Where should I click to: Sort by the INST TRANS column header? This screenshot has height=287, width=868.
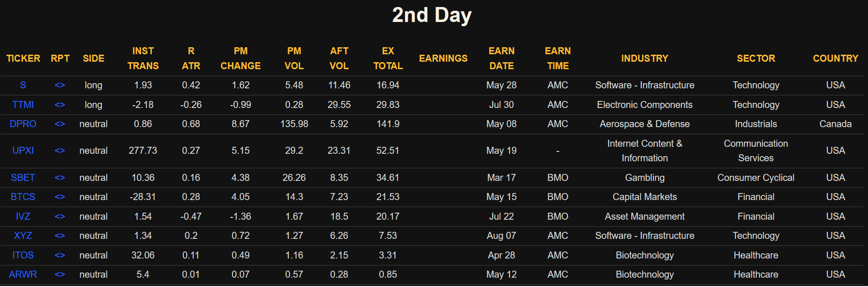(143, 58)
